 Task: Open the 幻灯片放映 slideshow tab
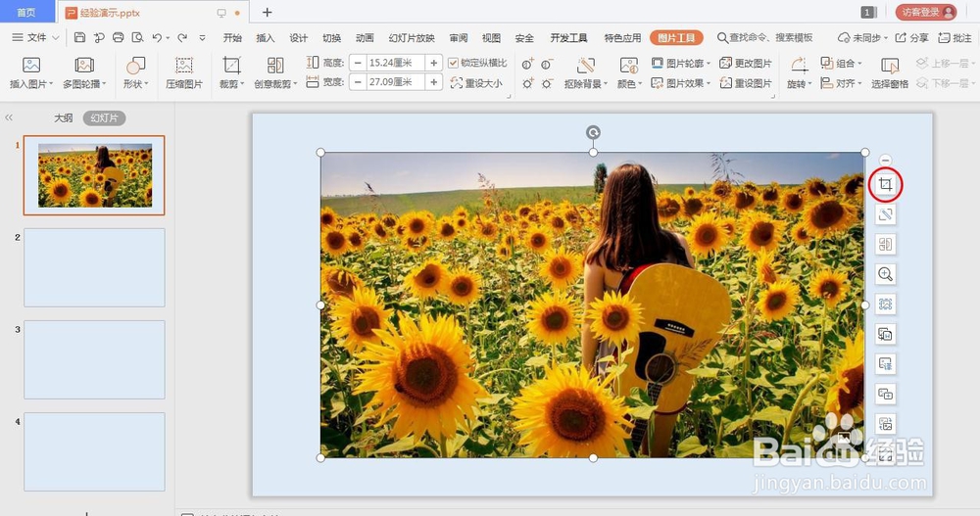pyautogui.click(x=412, y=37)
